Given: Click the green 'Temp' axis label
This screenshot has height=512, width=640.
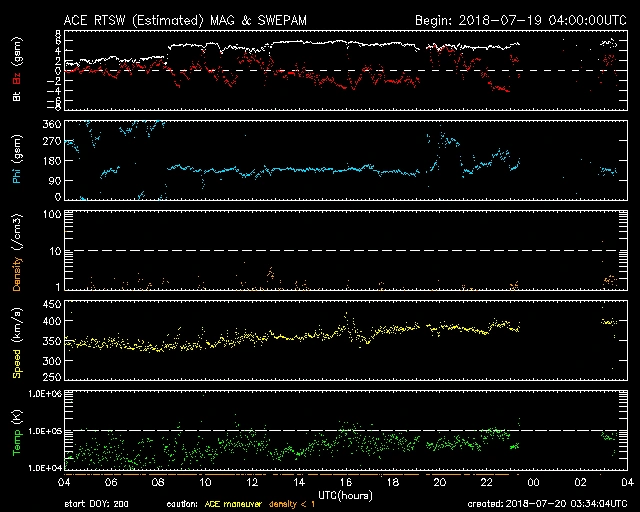Looking at the screenshot, I should point(17,443).
